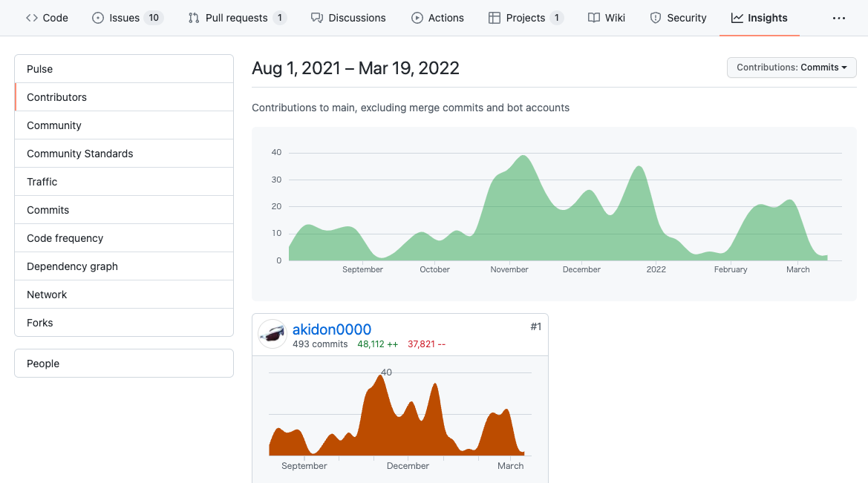Image resolution: width=868 pixels, height=483 pixels.
Task: Click the Insights graph icon
Action: (x=737, y=18)
